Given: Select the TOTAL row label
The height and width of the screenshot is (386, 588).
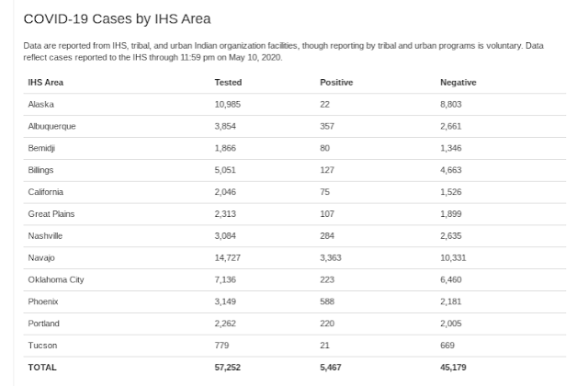Looking at the screenshot, I should (42, 367).
